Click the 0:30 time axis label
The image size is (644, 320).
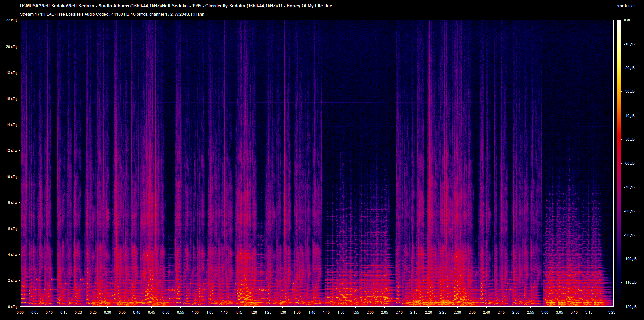point(108,312)
